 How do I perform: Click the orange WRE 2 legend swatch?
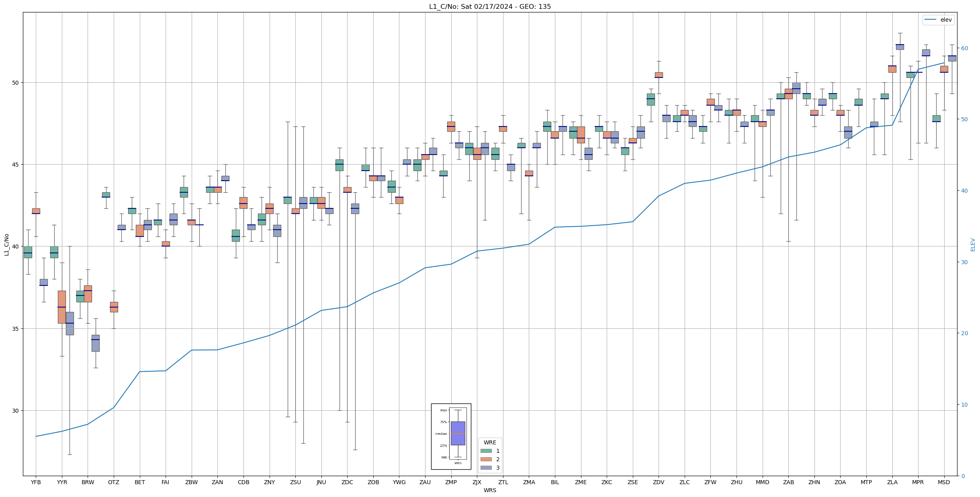point(486,459)
